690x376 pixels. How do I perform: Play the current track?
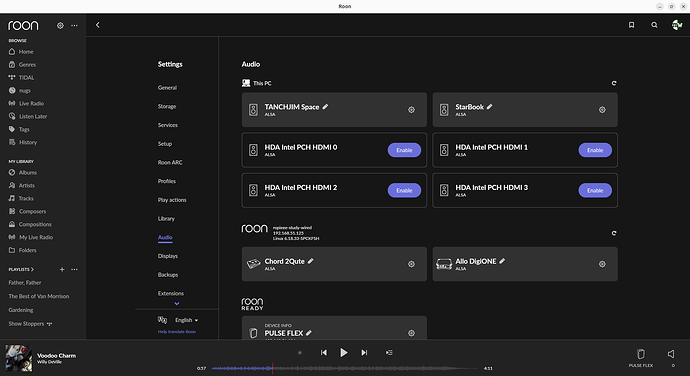344,353
